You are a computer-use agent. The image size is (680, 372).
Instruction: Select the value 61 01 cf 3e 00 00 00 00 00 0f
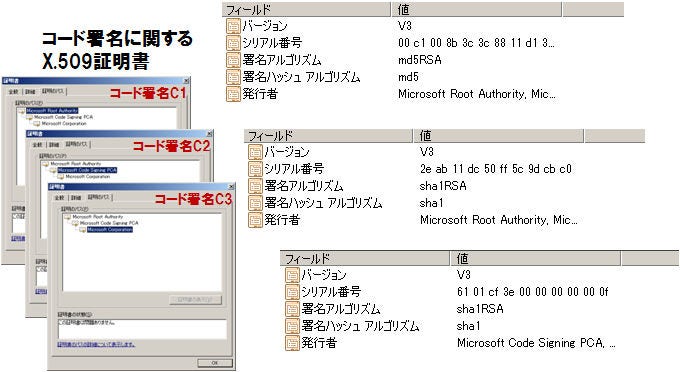(533, 292)
